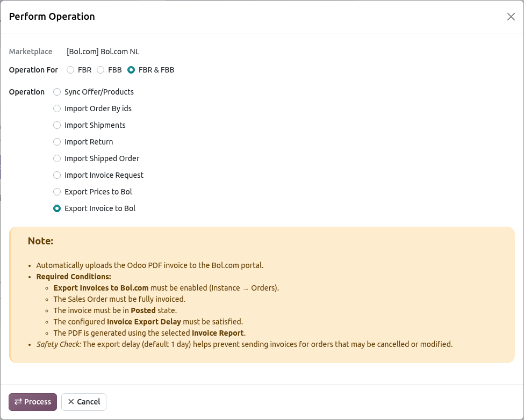
Task: Pick the Import Return operation
Action: tap(57, 142)
